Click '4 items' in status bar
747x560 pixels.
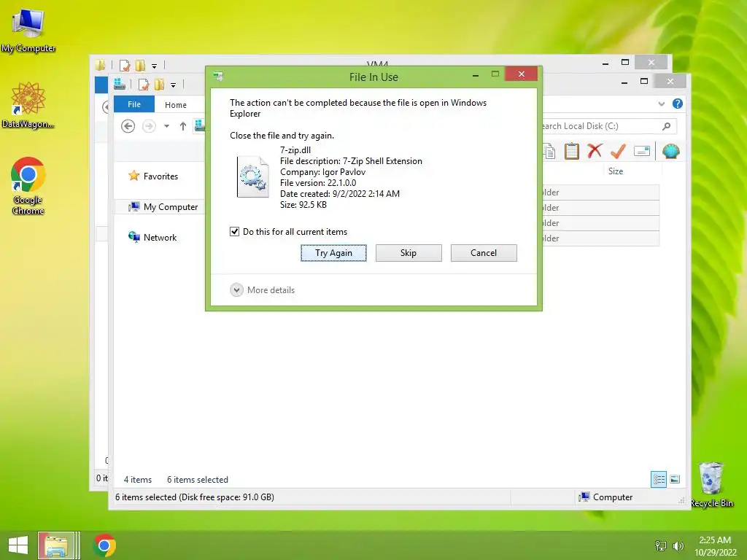click(x=138, y=480)
